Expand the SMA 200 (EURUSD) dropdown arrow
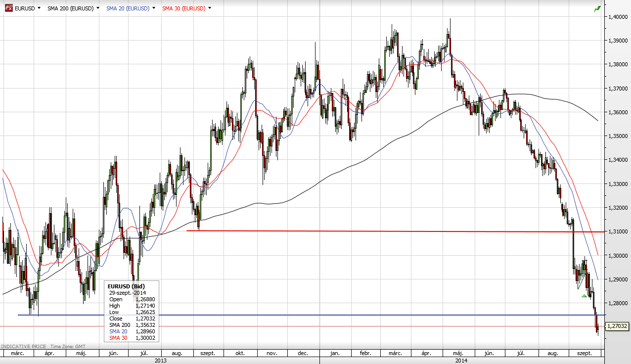 [x=97, y=8]
